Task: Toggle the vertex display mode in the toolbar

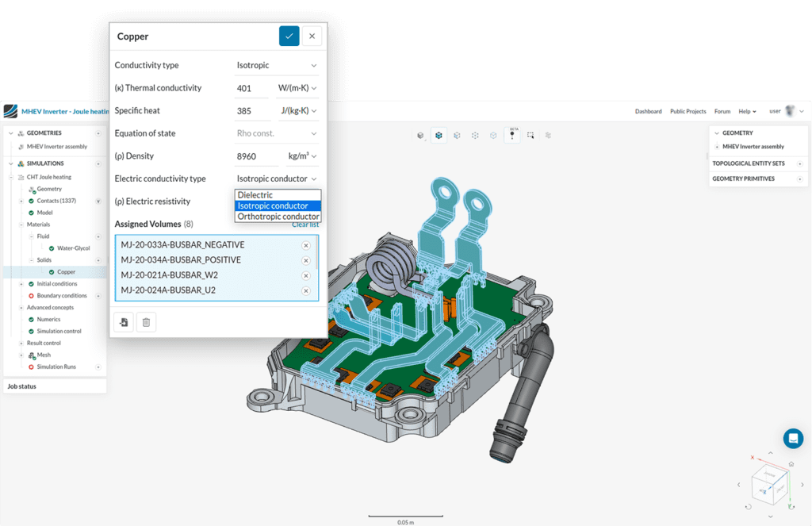Action: (x=475, y=135)
